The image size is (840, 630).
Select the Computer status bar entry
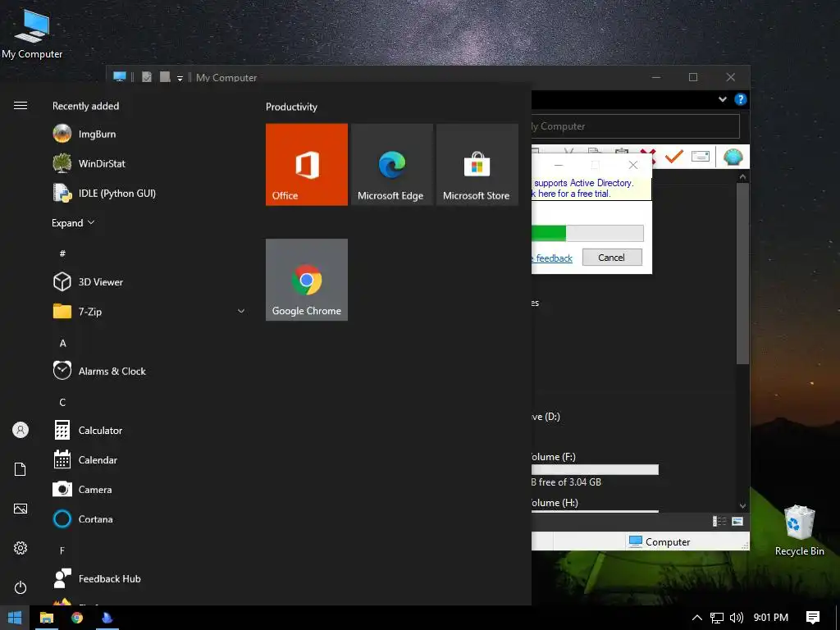660,541
